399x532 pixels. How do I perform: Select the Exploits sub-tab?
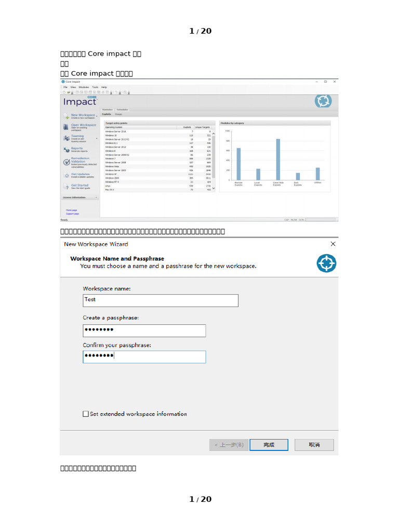107,114
